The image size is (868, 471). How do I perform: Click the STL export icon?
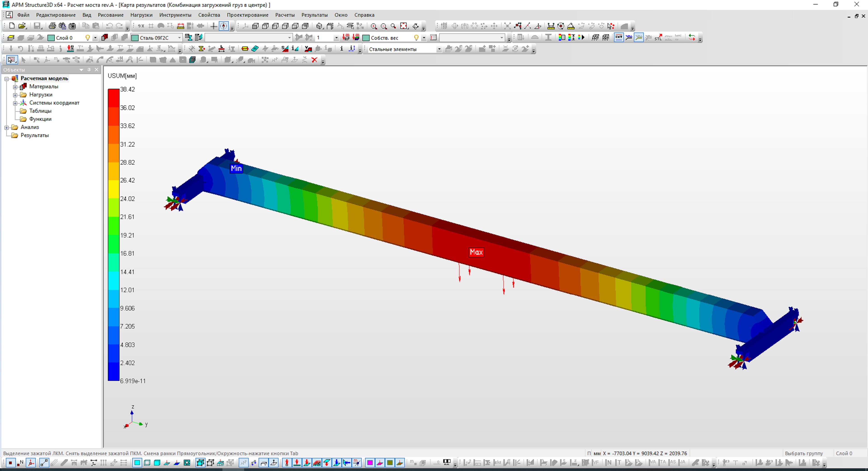pos(658,38)
